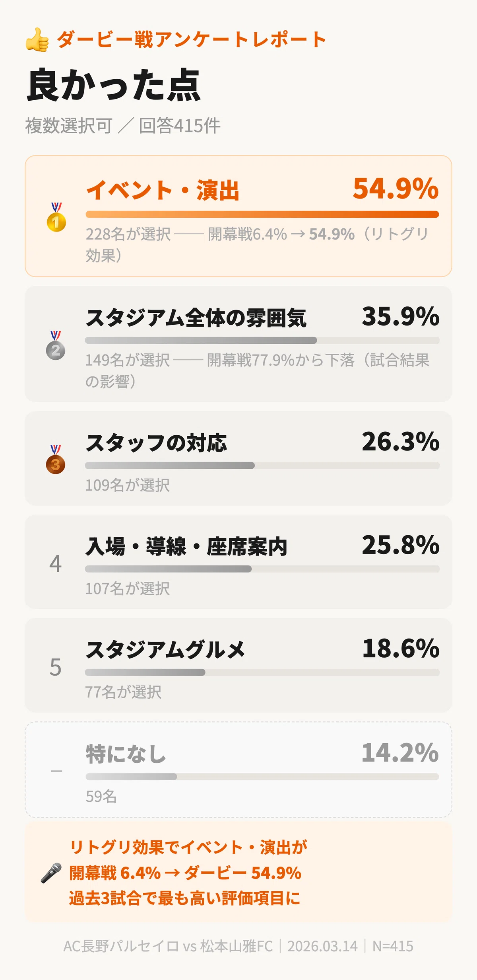Click the ダービー戦アンケートレポート title
Screen dimensions: 477x980
pyautogui.click(x=192, y=39)
